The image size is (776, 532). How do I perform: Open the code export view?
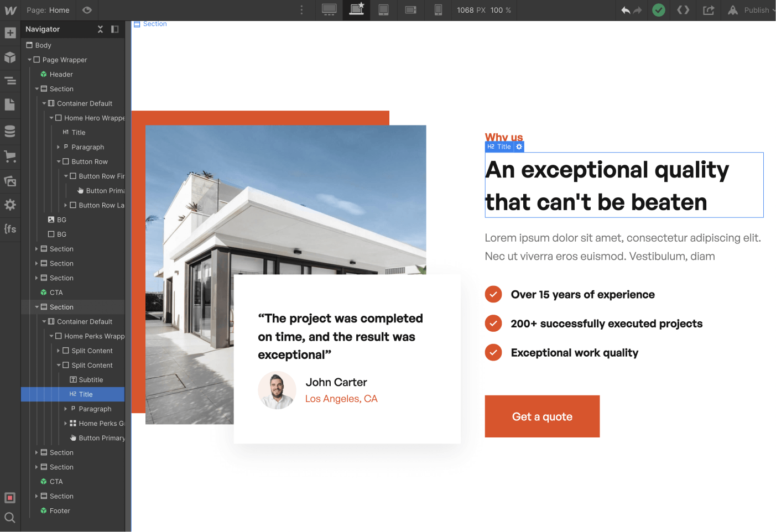[683, 10]
